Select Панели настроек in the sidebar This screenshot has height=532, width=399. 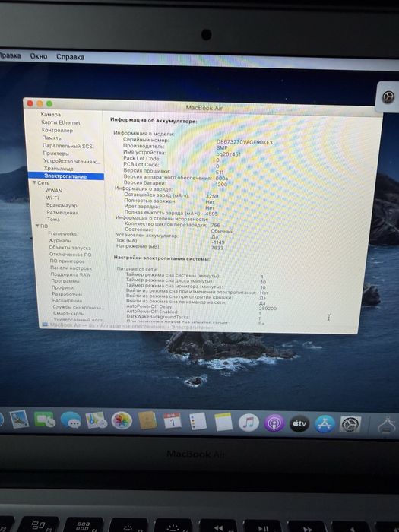71,268
